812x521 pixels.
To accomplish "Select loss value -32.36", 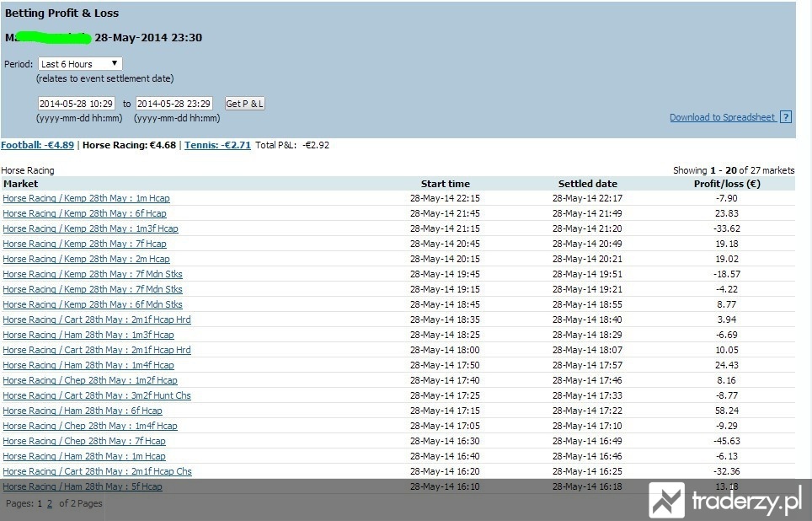I will 727,471.
